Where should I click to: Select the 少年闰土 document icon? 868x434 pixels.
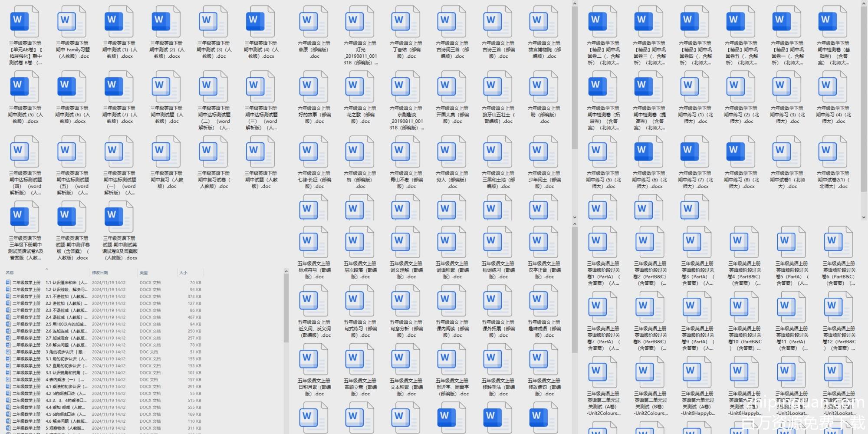[x=543, y=152]
